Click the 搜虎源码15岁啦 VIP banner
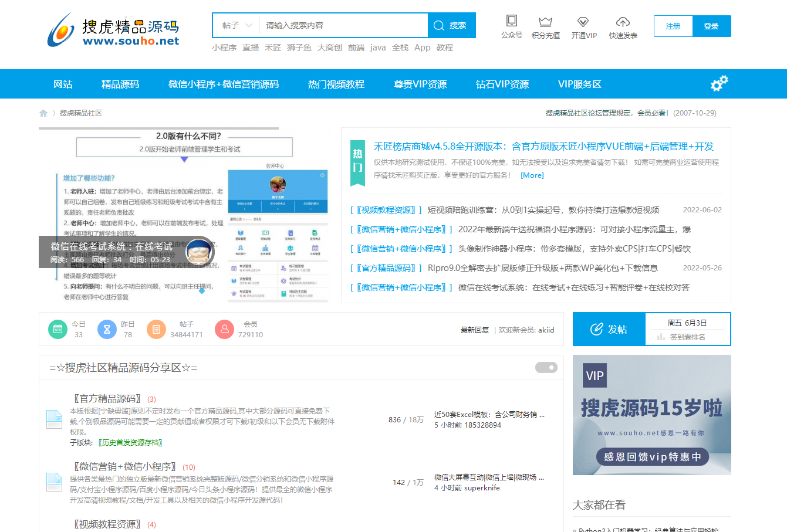 coord(652,415)
